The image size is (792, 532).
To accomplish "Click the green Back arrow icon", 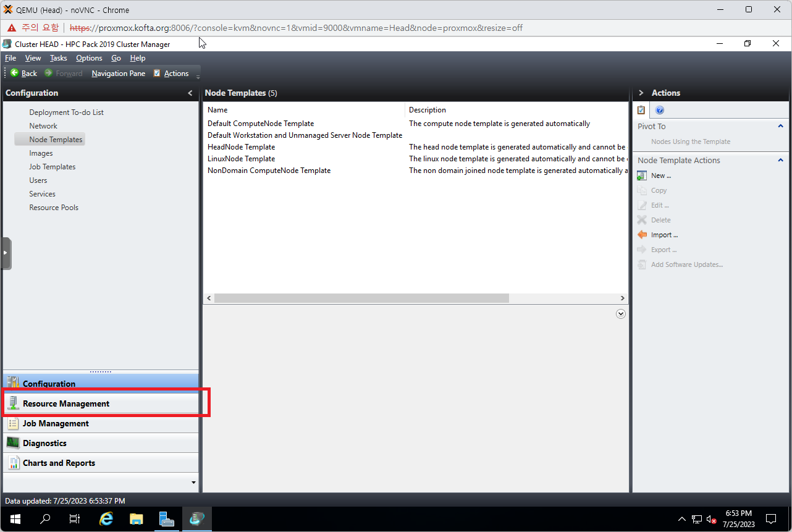I will [x=14, y=73].
